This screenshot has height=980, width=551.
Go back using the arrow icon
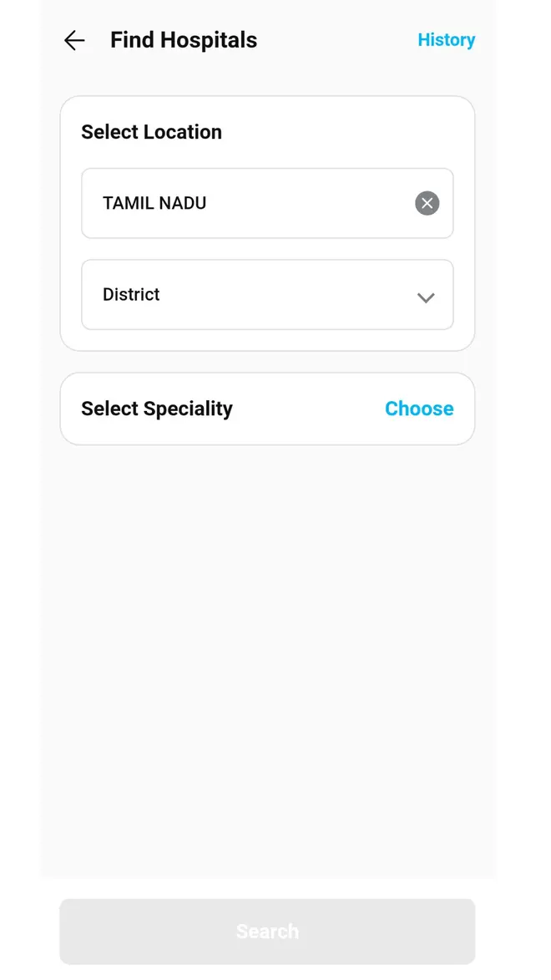[x=74, y=40]
